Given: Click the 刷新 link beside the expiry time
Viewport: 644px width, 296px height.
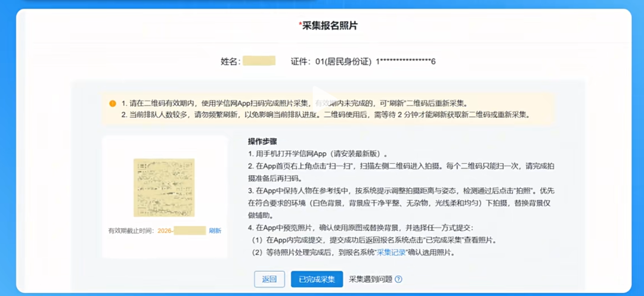Looking at the screenshot, I should click(x=215, y=230).
